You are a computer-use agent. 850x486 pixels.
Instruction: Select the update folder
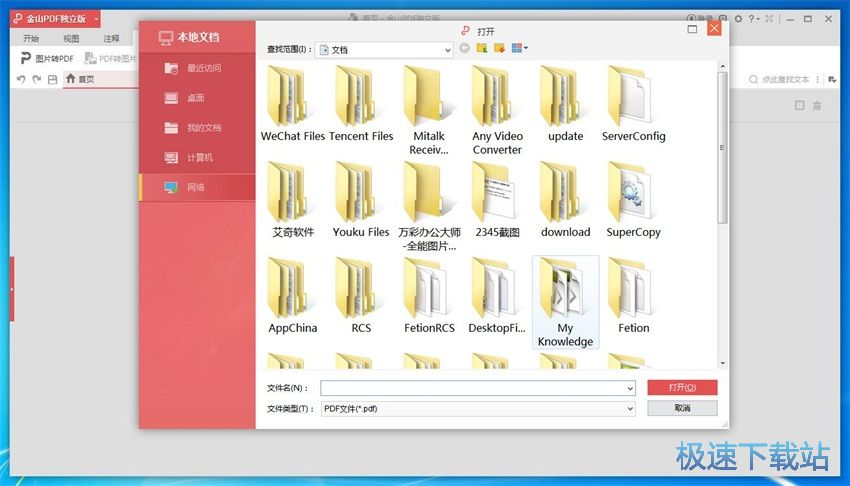[x=565, y=103]
